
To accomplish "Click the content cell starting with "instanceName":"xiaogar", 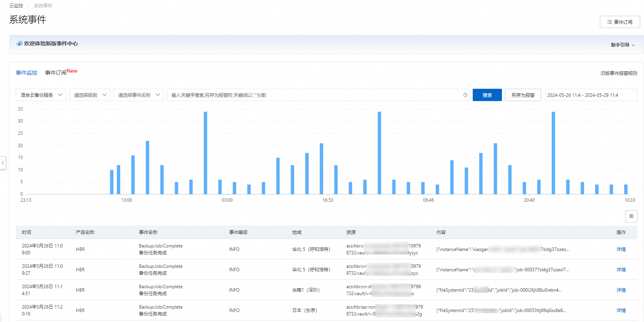I will coord(502,249).
